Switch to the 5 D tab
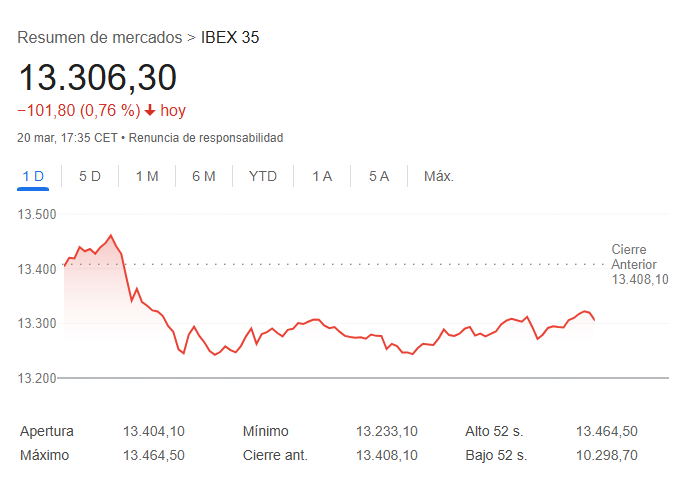This screenshot has height=479, width=695. (x=90, y=176)
